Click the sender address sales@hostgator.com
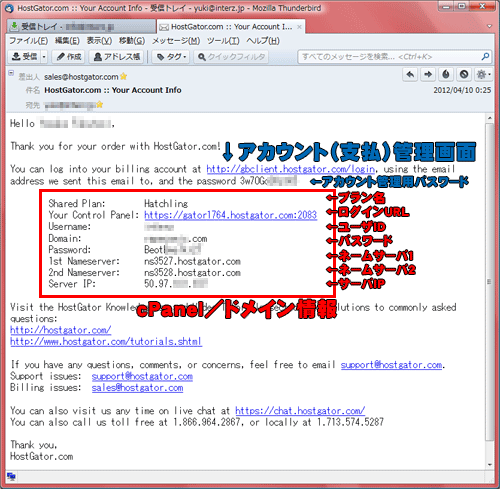This screenshot has width=500, height=489. tap(81, 77)
